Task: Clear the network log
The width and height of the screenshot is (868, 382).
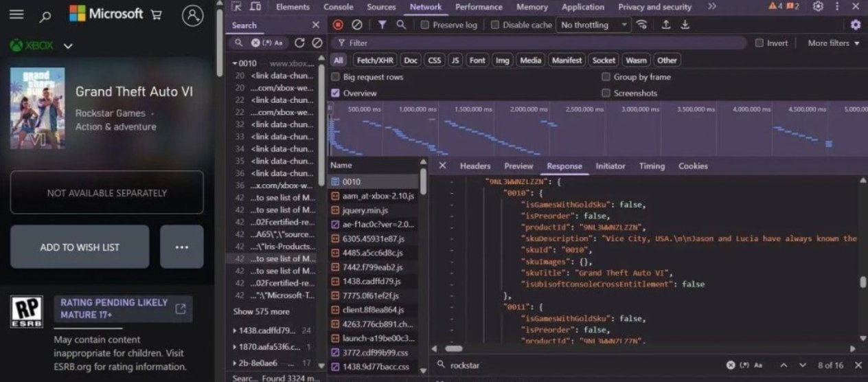Action: click(x=357, y=25)
